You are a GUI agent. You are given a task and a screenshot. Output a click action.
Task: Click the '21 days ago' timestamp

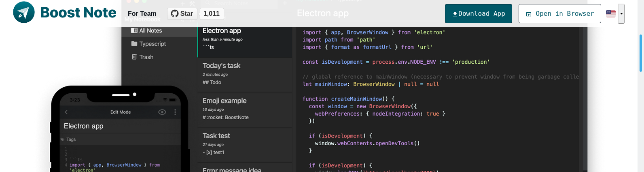tap(213, 144)
